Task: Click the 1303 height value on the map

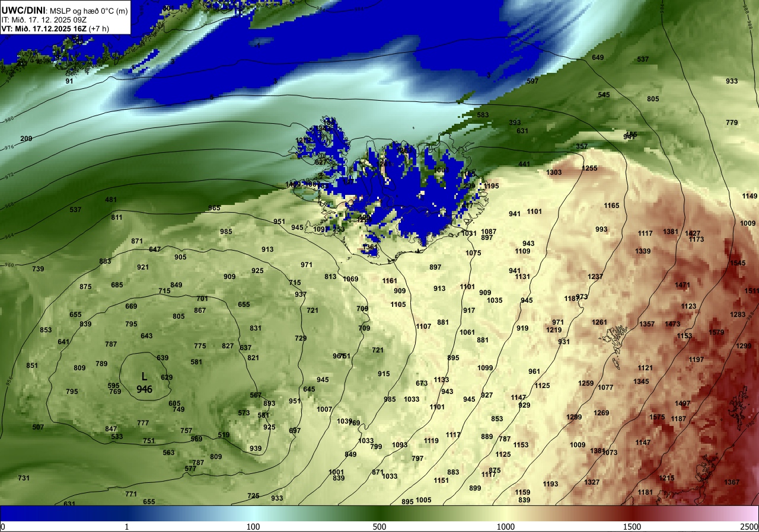Action: click(x=554, y=172)
